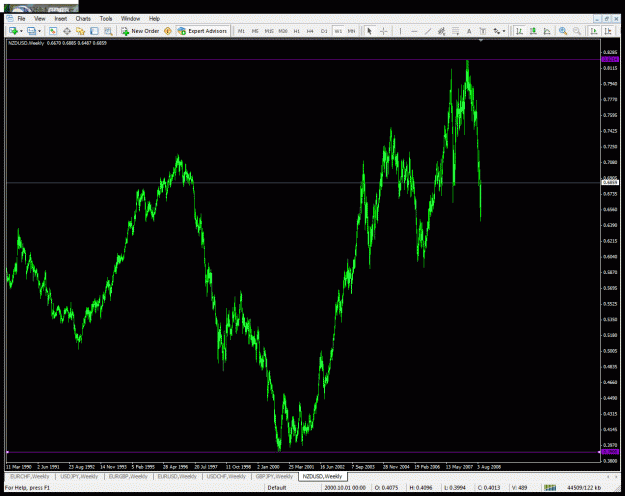This screenshot has height=496, width=625.
Task: Toggle the Market Watch window icon
Action: (x=53, y=31)
